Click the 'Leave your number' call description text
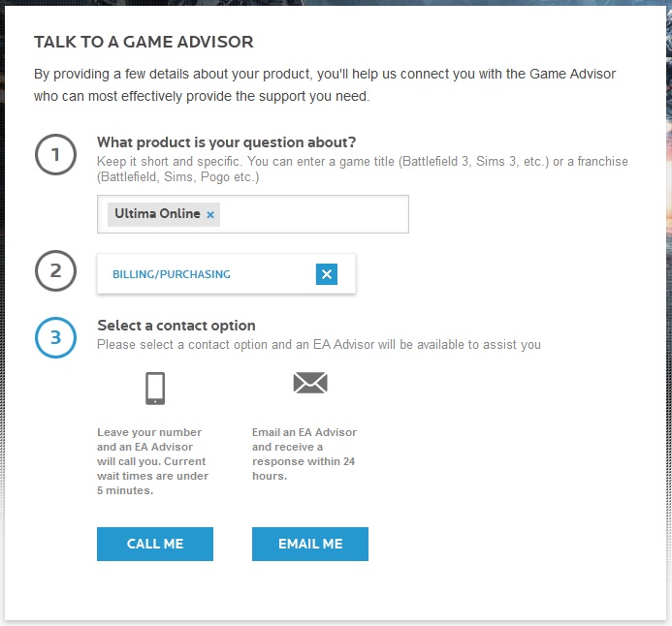 point(152,461)
